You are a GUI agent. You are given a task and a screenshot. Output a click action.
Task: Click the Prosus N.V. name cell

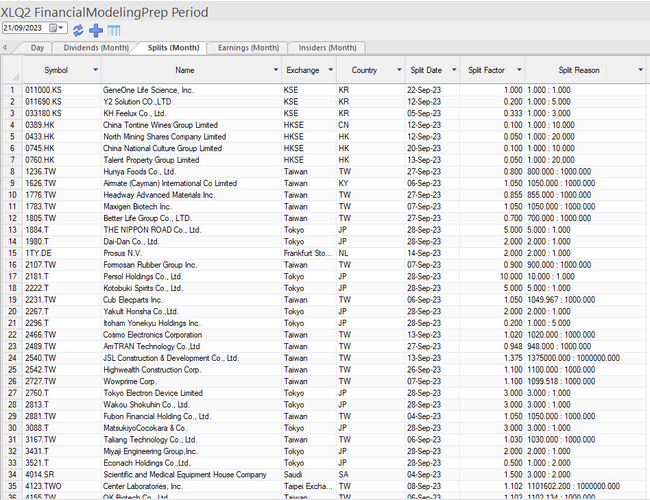coord(191,253)
